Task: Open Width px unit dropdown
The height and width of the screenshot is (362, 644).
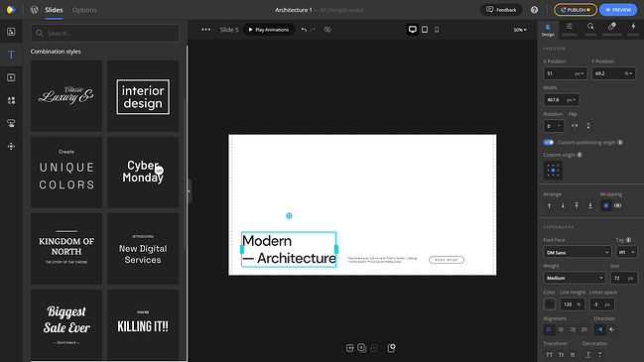Action: [x=571, y=100]
